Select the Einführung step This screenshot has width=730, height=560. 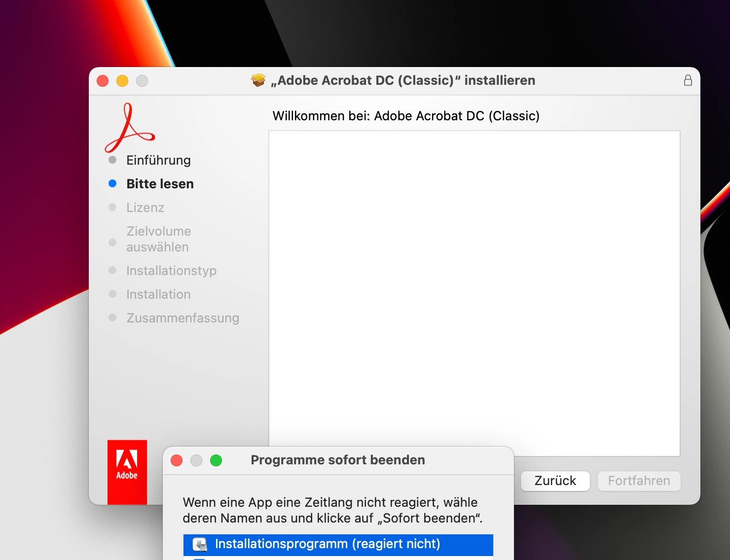(x=158, y=160)
